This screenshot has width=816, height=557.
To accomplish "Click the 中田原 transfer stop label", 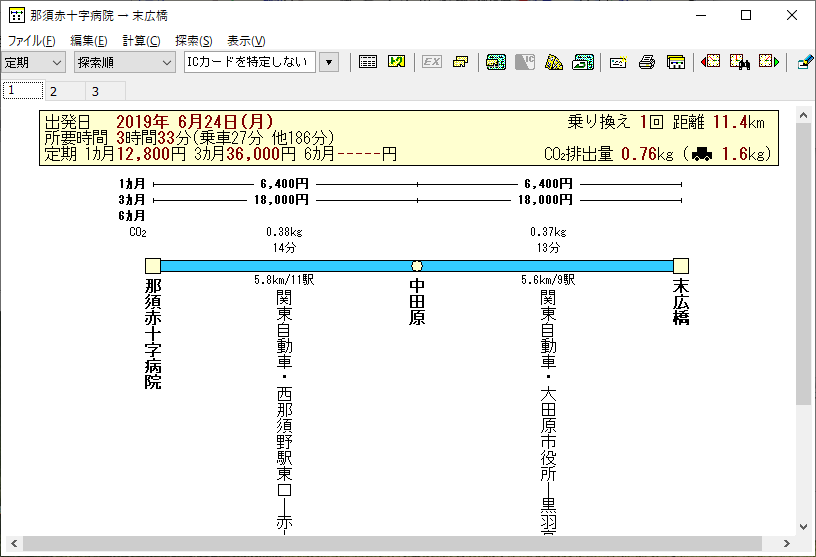I will point(417,302).
